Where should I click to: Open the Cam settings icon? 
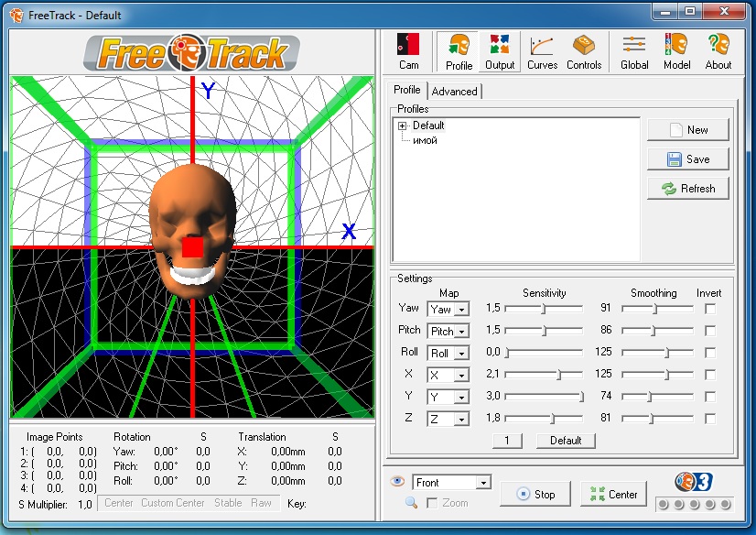coord(408,51)
